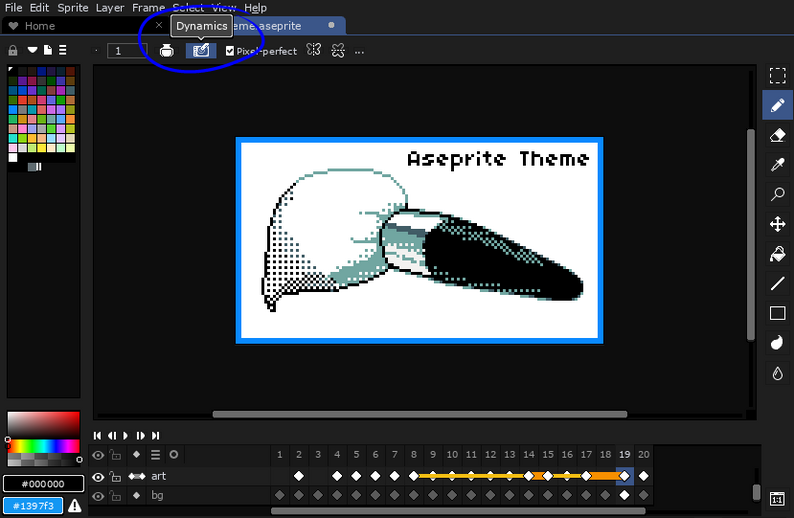Viewport: 794px width, 518px height.
Task: Open the palette sort dropdown arrow
Action: click(32, 50)
